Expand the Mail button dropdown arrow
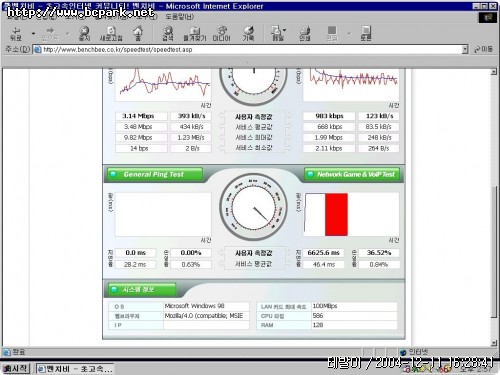The image size is (500, 375). tap(284, 30)
